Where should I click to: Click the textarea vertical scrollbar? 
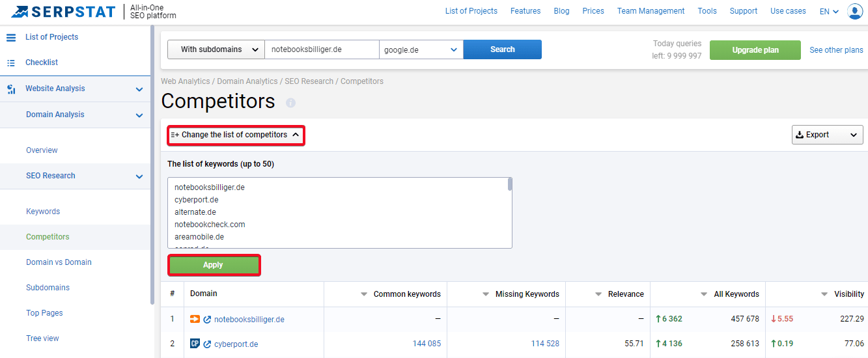click(x=510, y=184)
